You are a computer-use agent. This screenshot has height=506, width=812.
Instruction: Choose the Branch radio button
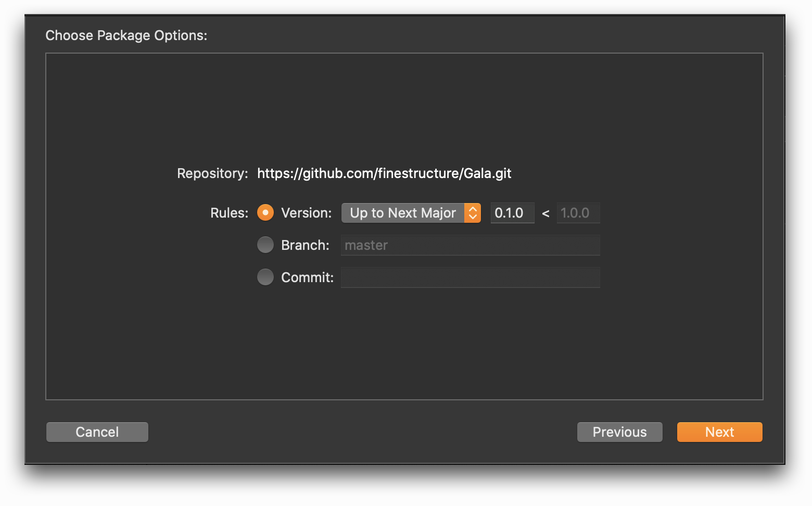point(265,245)
